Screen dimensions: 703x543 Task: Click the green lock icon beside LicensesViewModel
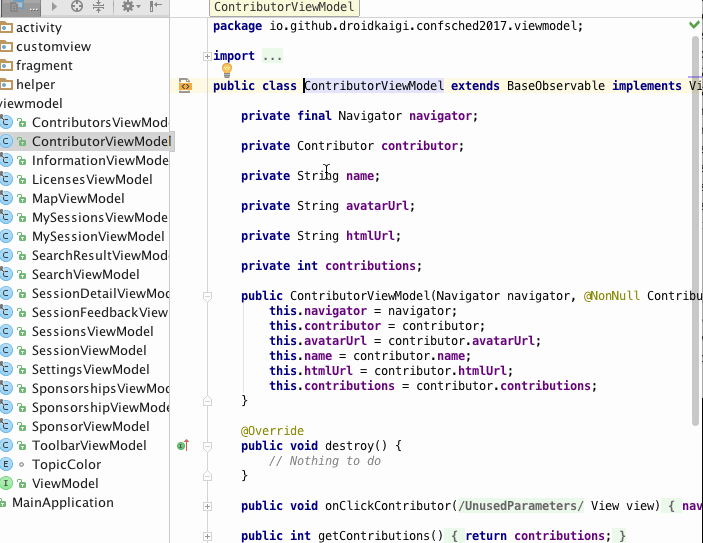21,180
